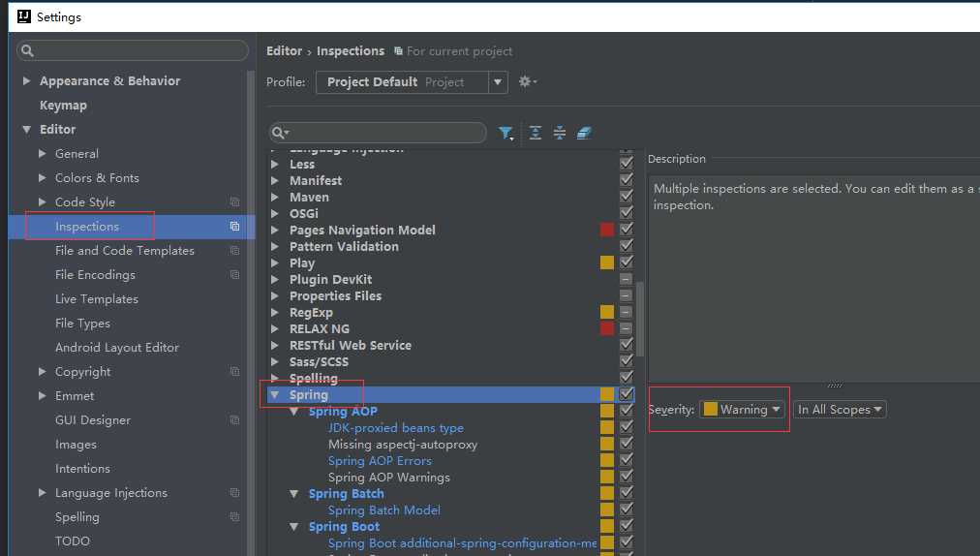Expand the Pattern Validation group
This screenshot has width=980, height=556.
click(274, 246)
